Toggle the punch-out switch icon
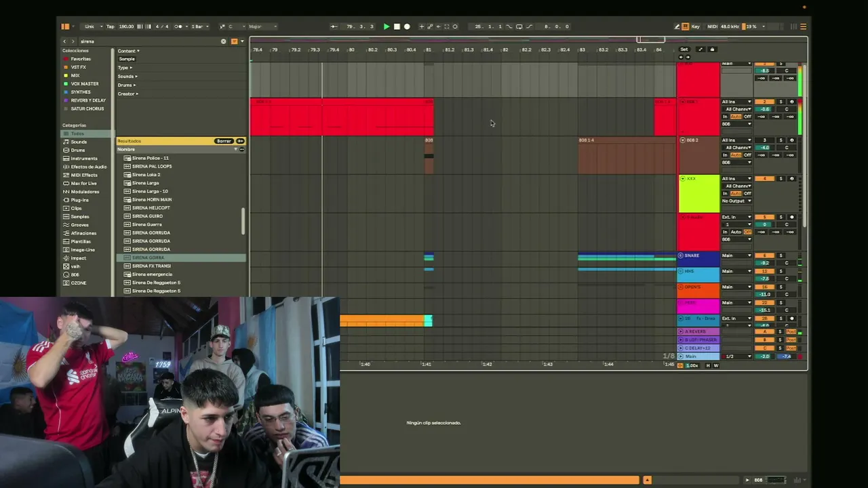The height and width of the screenshot is (488, 868). [x=529, y=26]
